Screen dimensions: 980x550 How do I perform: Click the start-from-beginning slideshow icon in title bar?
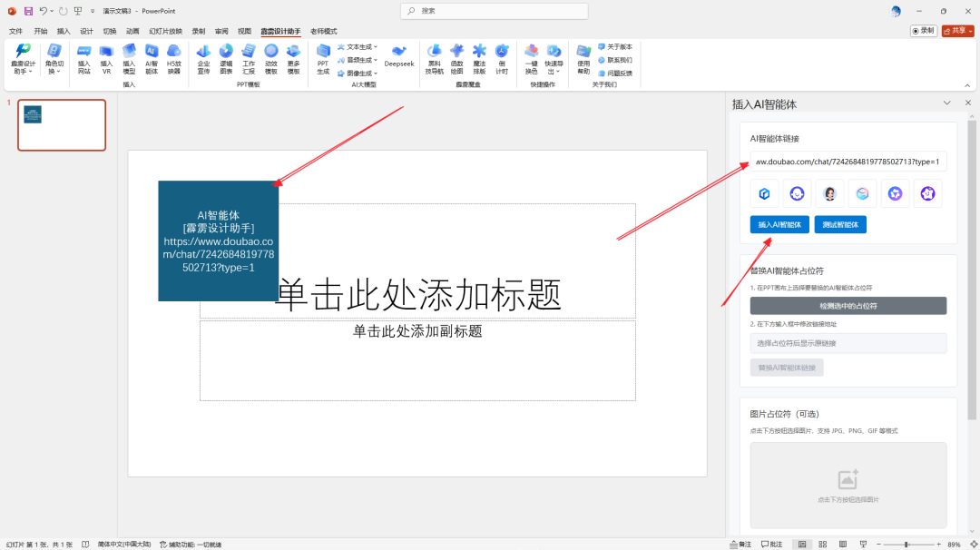[x=78, y=11]
